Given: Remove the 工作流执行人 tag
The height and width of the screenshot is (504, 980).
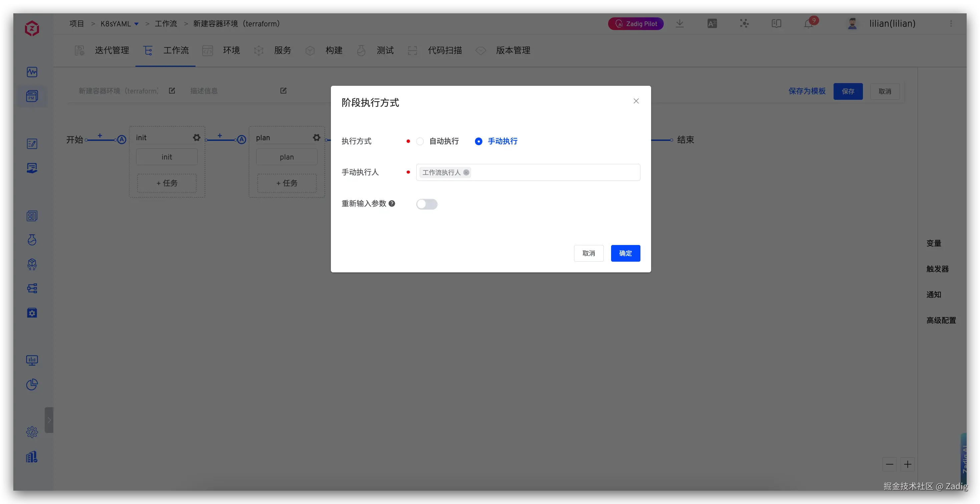Looking at the screenshot, I should tap(466, 173).
